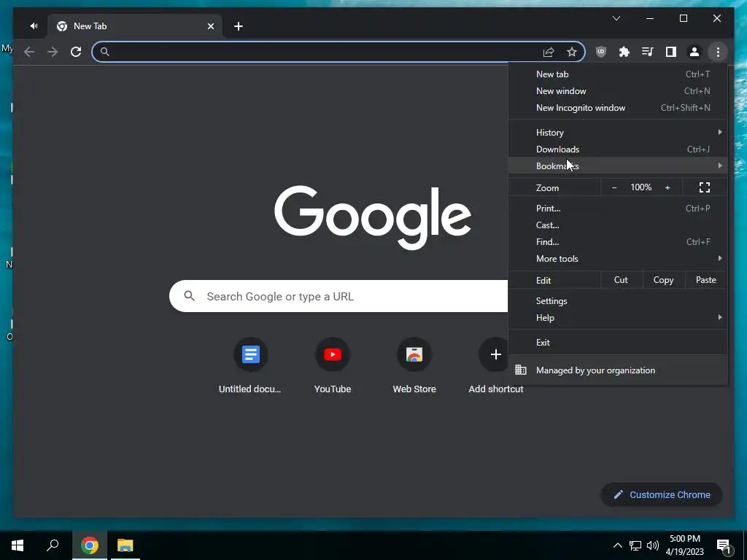Expand the Help submenu

[x=618, y=318]
